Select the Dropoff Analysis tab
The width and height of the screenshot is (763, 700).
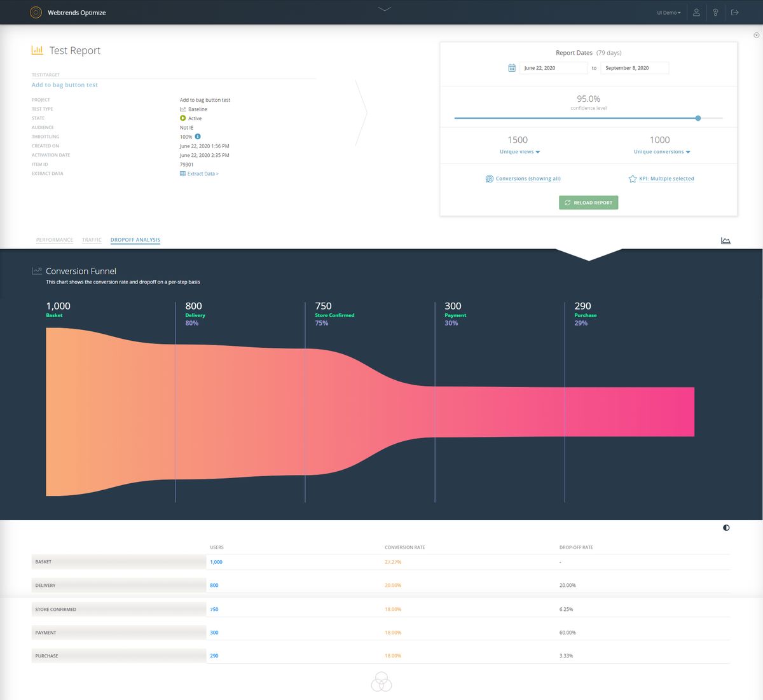pos(135,240)
